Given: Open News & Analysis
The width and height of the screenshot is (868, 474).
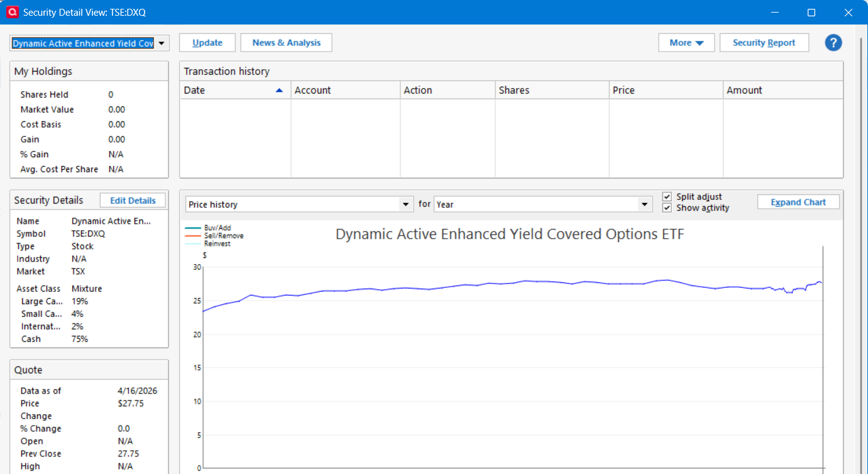Looking at the screenshot, I should (x=287, y=43).
